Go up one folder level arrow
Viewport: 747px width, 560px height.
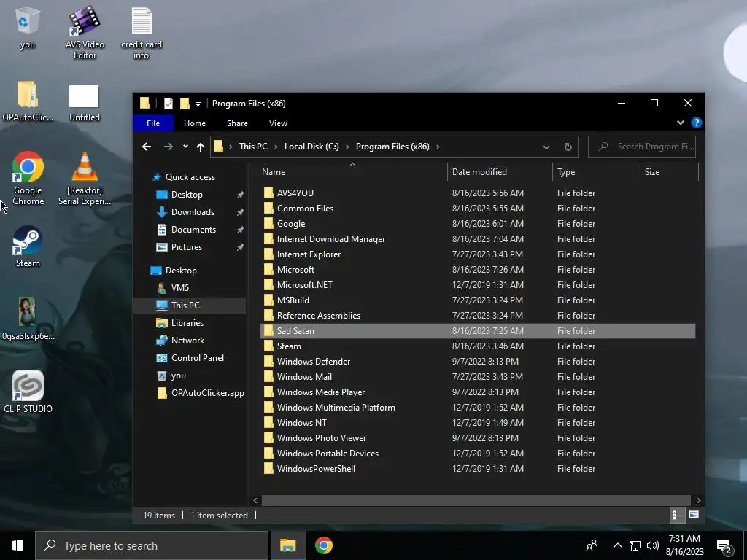click(201, 147)
